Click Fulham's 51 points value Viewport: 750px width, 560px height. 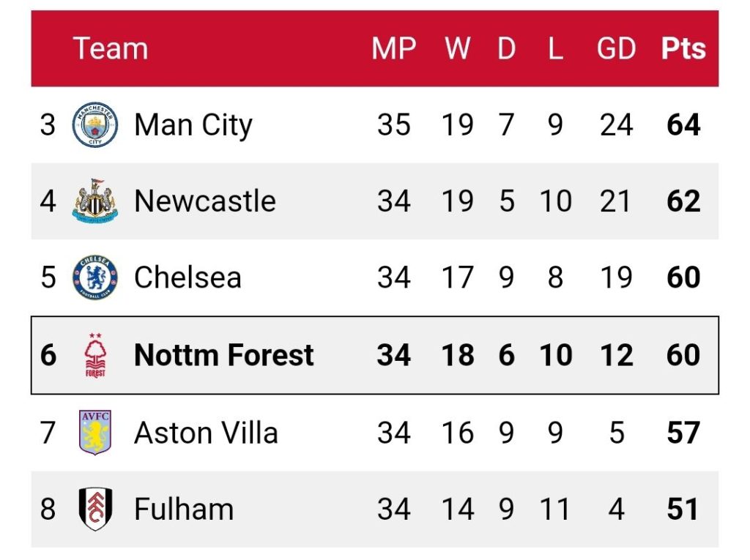[683, 509]
